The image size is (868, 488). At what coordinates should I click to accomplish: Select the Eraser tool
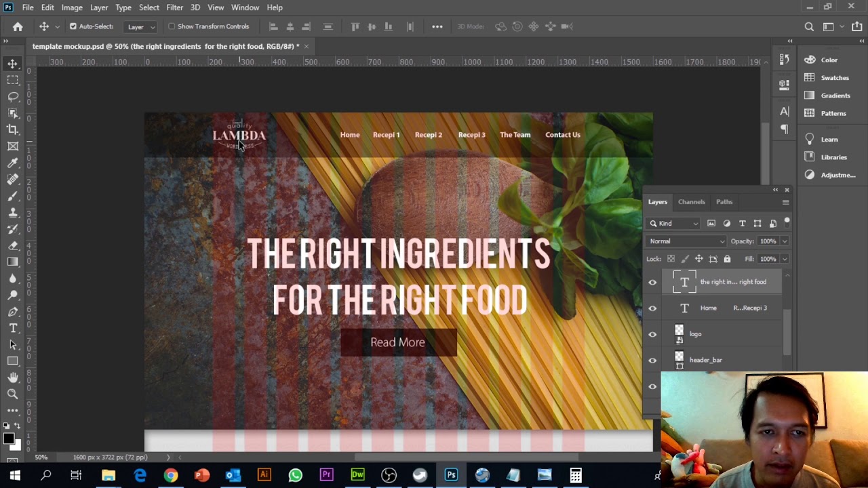(13, 245)
